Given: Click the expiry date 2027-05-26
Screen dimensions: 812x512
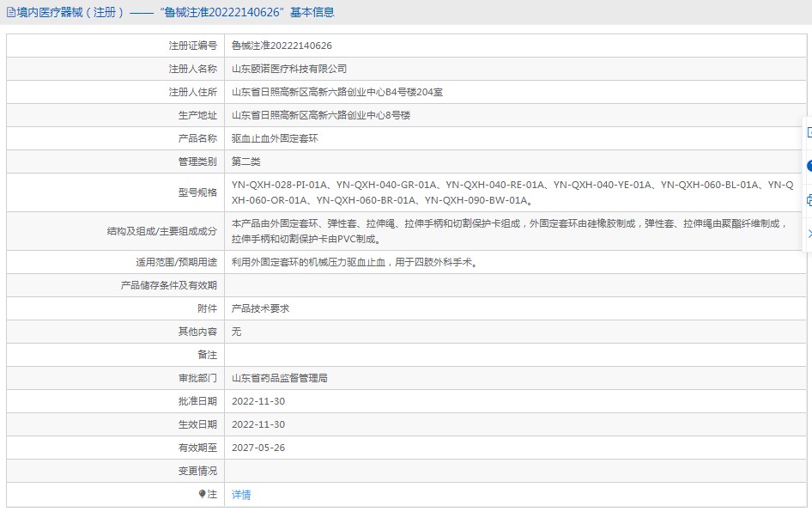Looking at the screenshot, I should pyautogui.click(x=258, y=448).
